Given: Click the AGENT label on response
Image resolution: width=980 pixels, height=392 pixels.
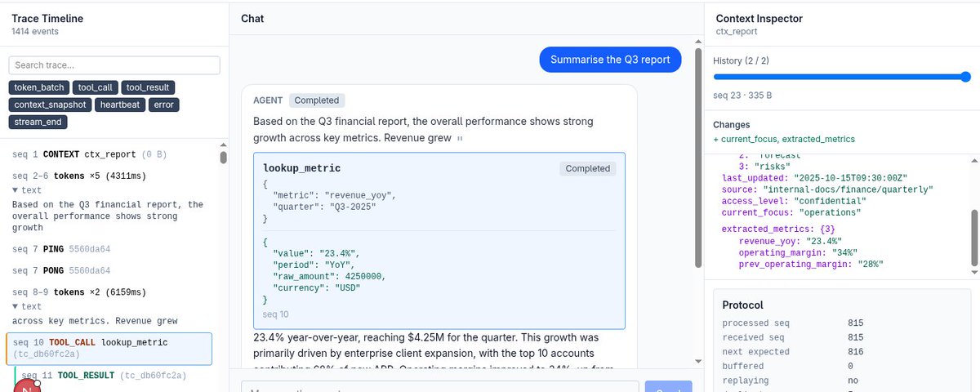Looking at the screenshot, I should 268,100.
